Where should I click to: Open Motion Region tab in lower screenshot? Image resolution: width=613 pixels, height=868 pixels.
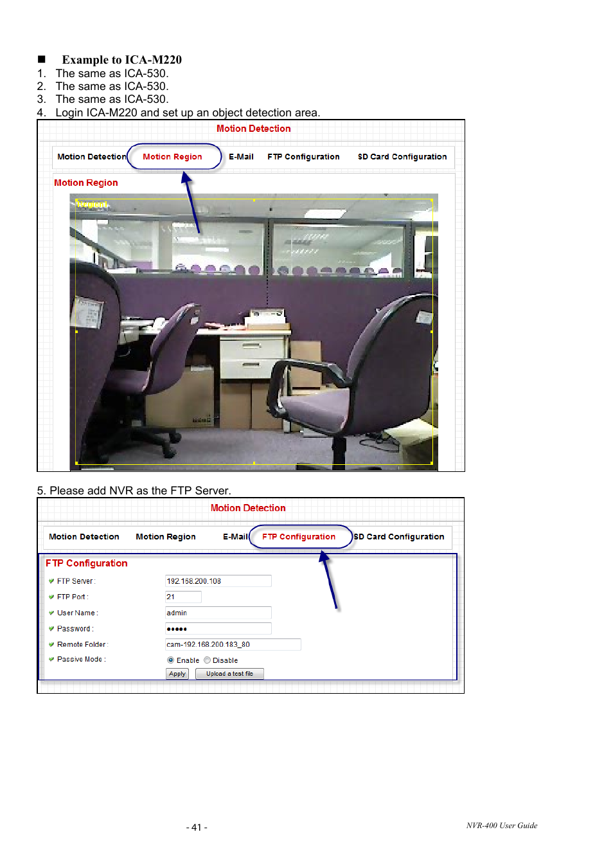[x=166, y=537]
